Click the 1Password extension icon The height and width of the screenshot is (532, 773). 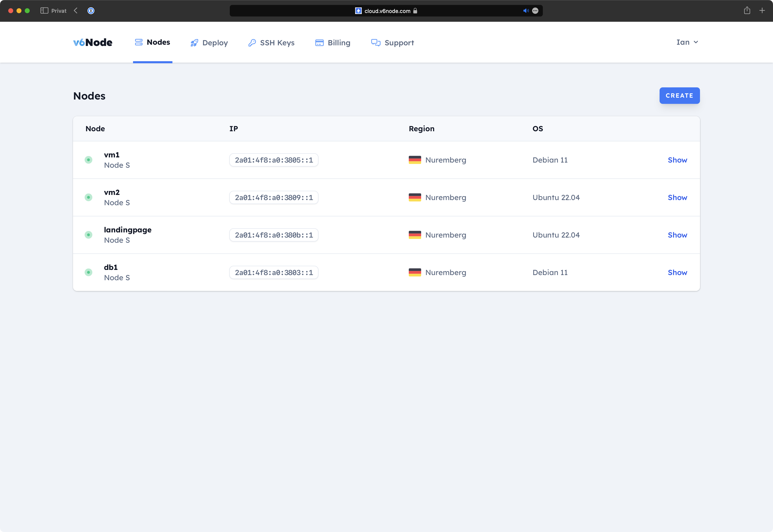click(x=91, y=11)
